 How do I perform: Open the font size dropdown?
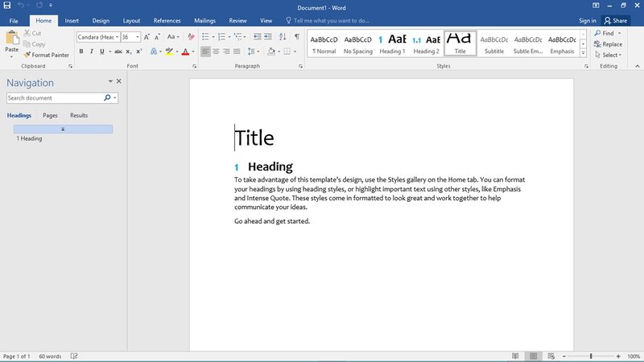point(138,37)
